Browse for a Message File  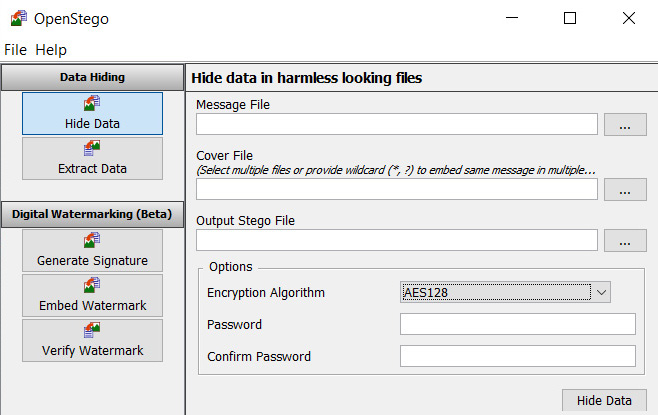[625, 124]
